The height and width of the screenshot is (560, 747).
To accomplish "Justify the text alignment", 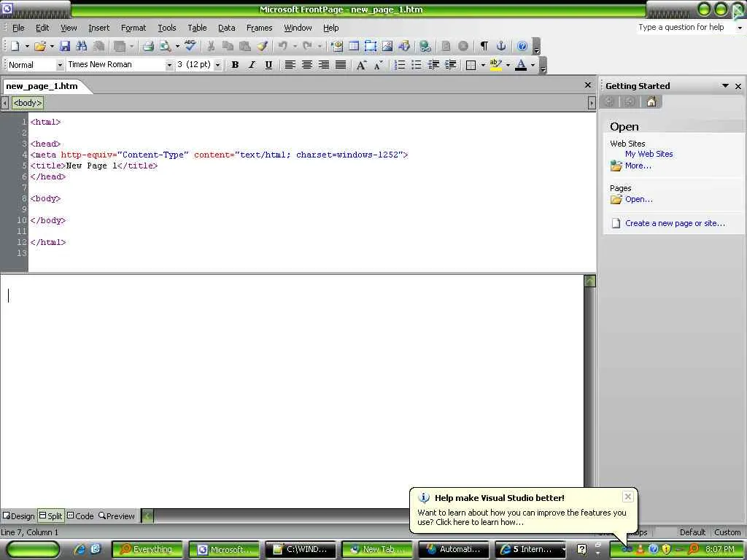I will [341, 65].
